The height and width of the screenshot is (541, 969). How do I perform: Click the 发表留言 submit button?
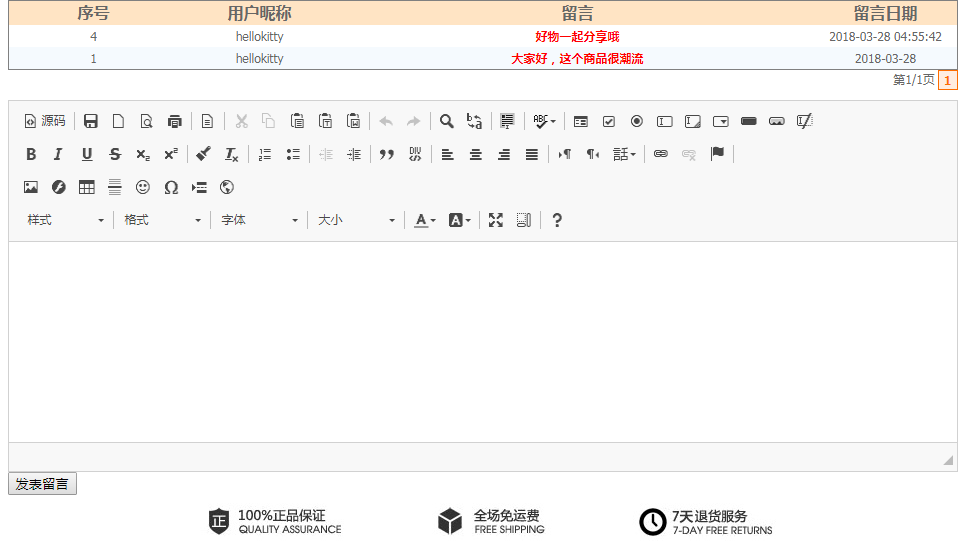pyautogui.click(x=42, y=484)
